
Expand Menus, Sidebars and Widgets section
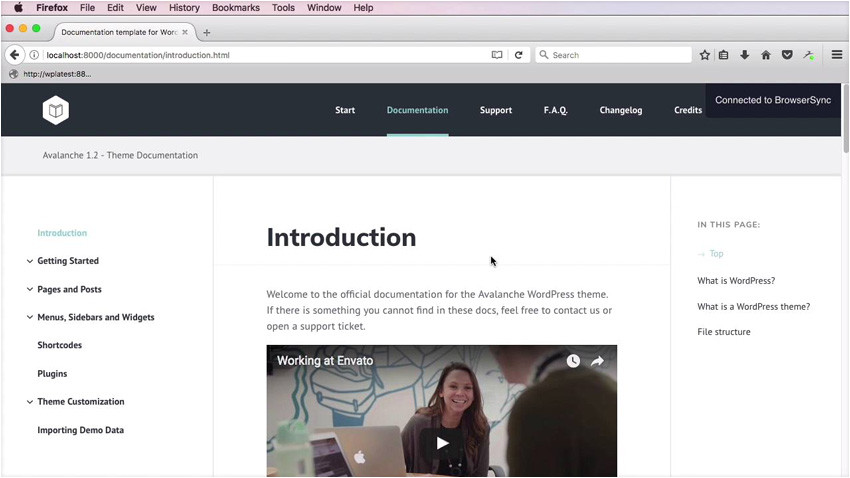[x=30, y=317]
